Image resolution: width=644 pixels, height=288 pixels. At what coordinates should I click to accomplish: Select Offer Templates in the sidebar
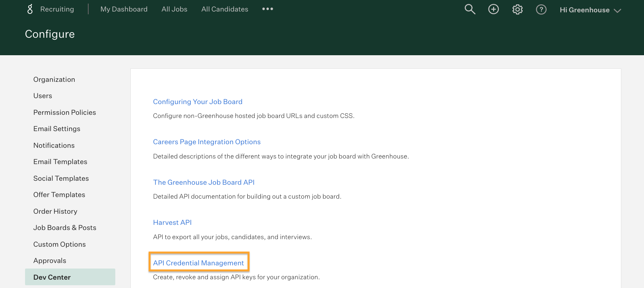(59, 195)
